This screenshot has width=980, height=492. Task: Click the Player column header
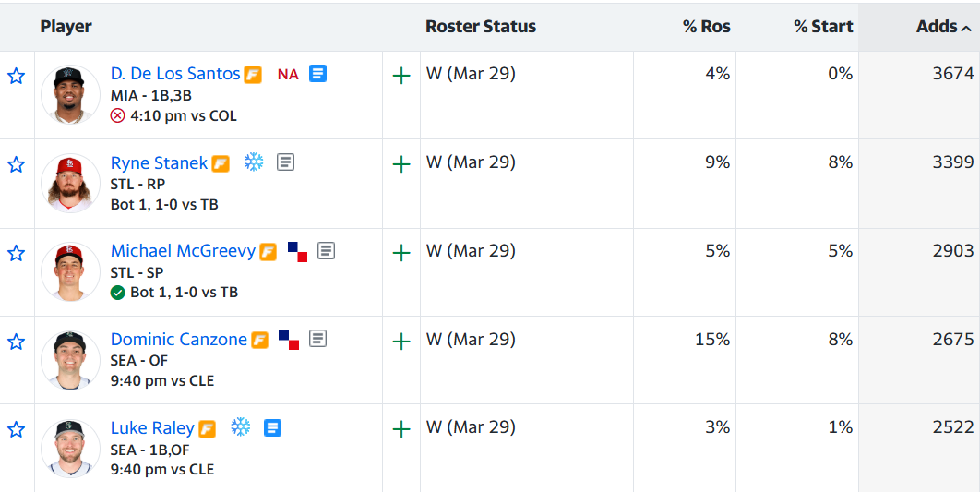pyautogui.click(x=66, y=27)
